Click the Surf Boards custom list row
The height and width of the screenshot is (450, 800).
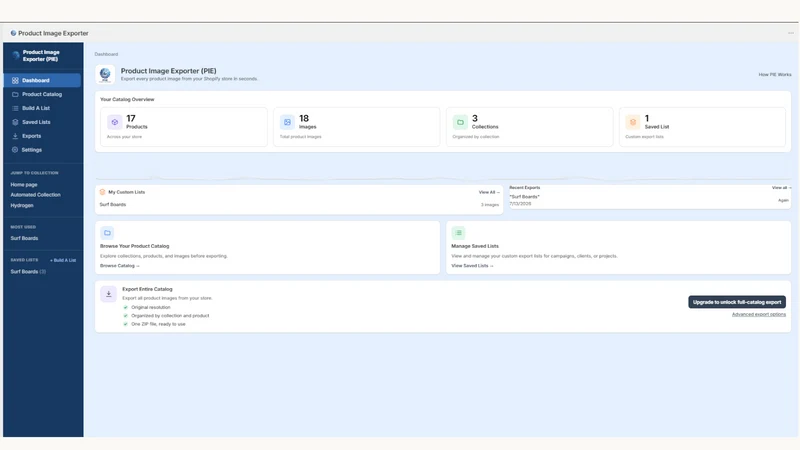(299, 205)
